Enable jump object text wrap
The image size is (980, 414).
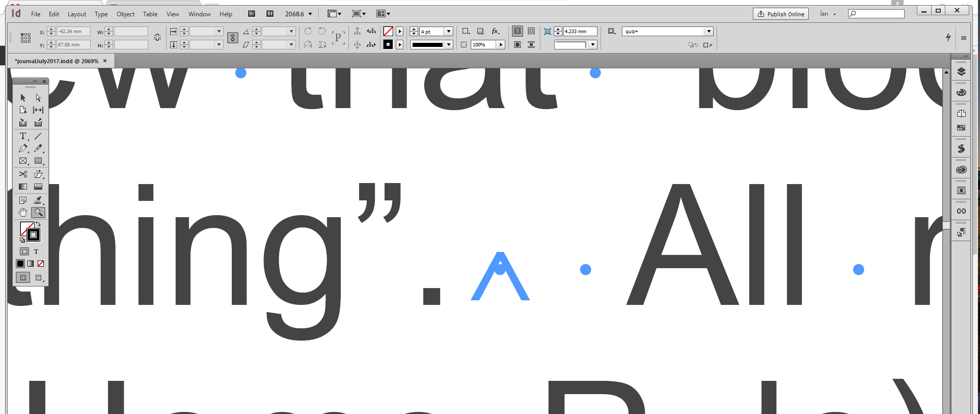(x=531, y=45)
